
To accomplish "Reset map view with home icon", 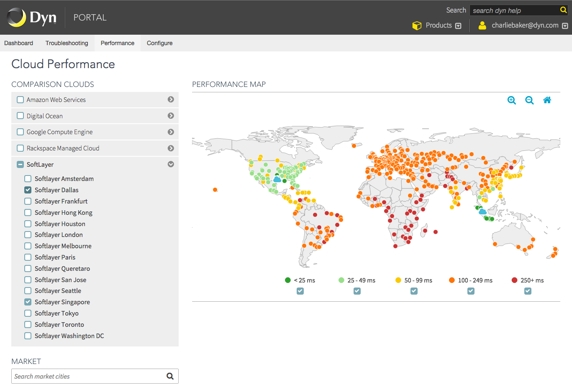I will [547, 100].
